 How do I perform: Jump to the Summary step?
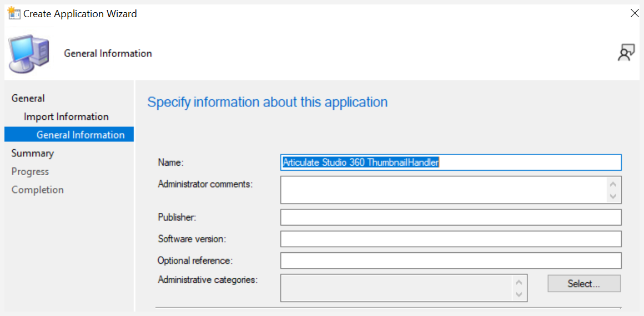(32, 153)
